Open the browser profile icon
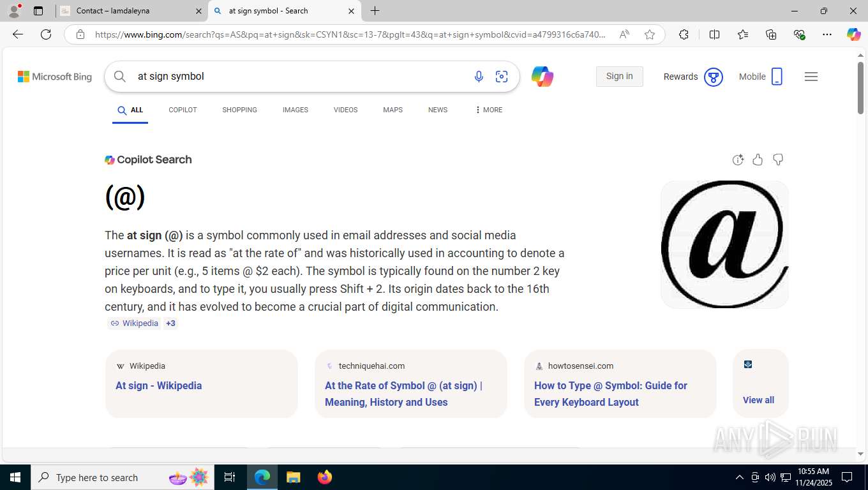This screenshot has height=490, width=868. click(13, 11)
